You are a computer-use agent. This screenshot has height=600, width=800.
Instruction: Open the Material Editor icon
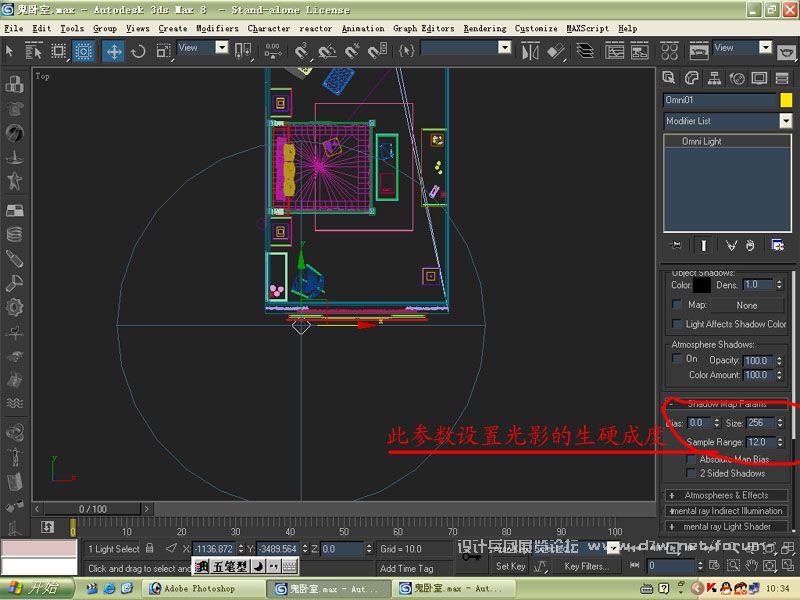(x=669, y=51)
